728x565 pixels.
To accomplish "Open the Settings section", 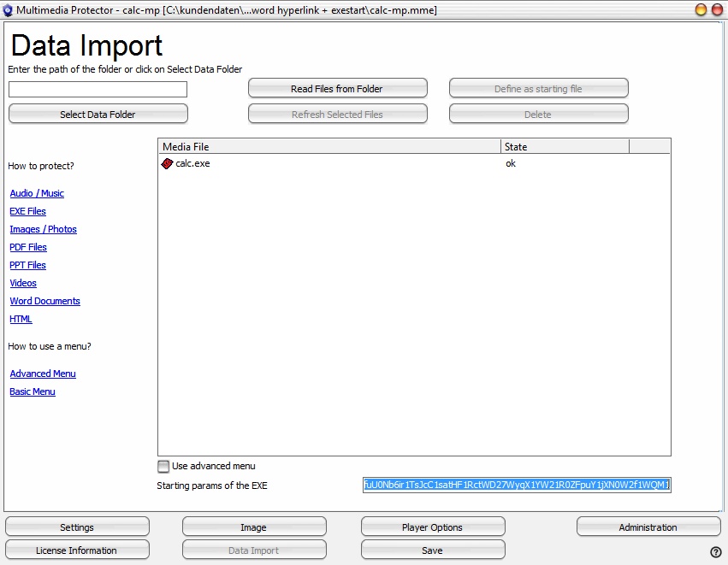I will click(x=77, y=527).
